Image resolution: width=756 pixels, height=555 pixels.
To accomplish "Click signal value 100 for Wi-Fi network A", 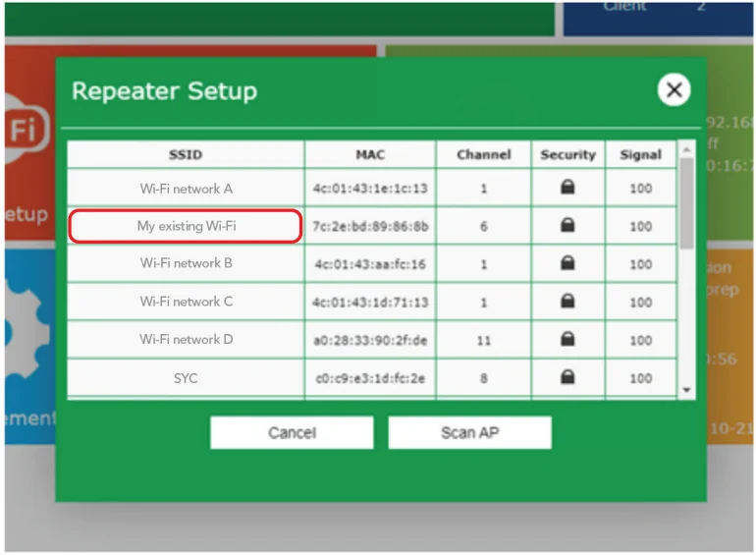I will (x=641, y=188).
